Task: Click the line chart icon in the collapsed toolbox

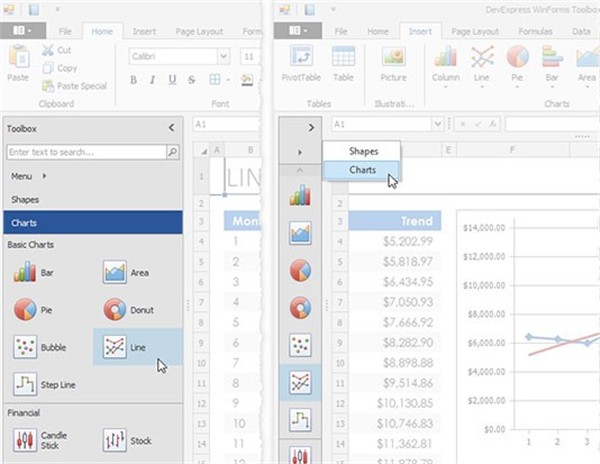Action: [x=300, y=383]
